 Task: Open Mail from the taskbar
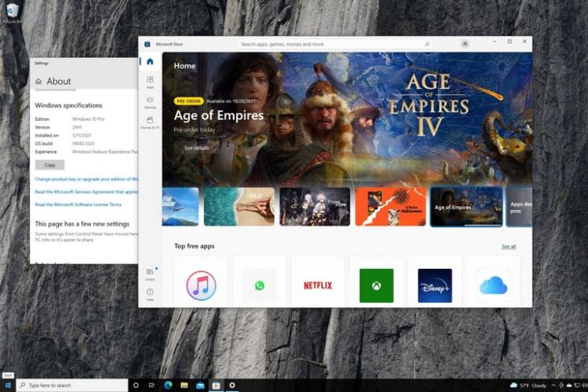coord(201,386)
